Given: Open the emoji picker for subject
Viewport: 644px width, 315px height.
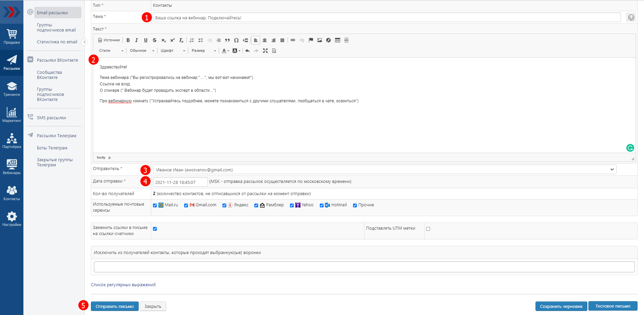Looking at the screenshot, I should point(631,18).
